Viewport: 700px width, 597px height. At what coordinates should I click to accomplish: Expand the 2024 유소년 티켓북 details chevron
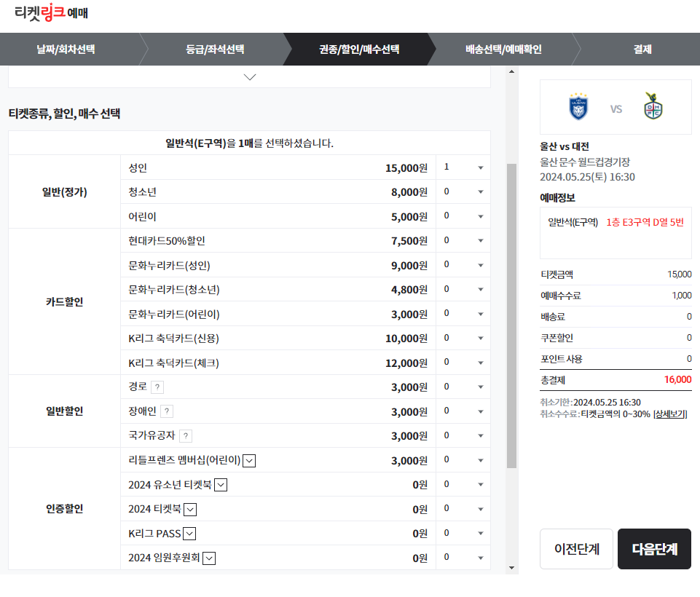(221, 485)
